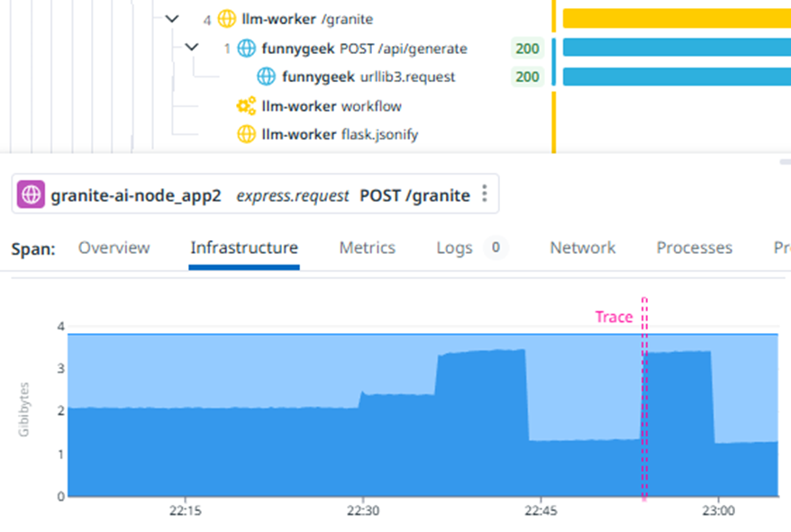Collapse the funnygeek POST /api/generate span
Image resolution: width=791 pixels, height=532 pixels.
tap(192, 48)
